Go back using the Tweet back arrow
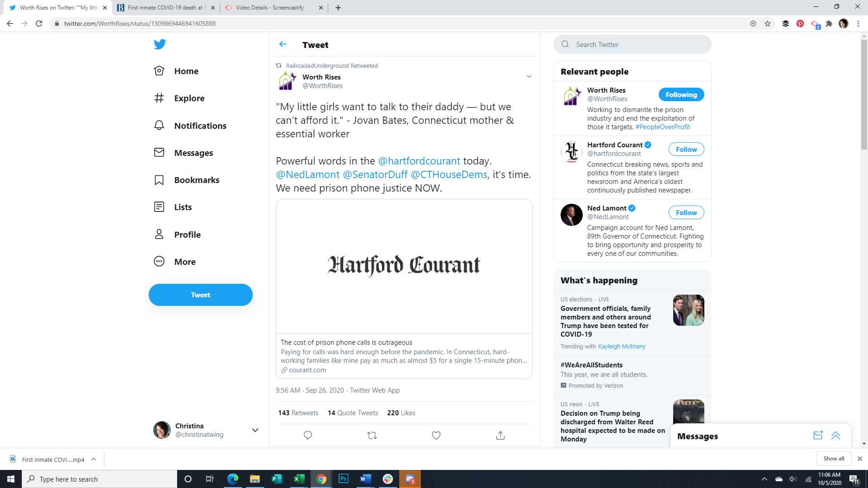The width and height of the screenshot is (868, 488). [x=283, y=44]
